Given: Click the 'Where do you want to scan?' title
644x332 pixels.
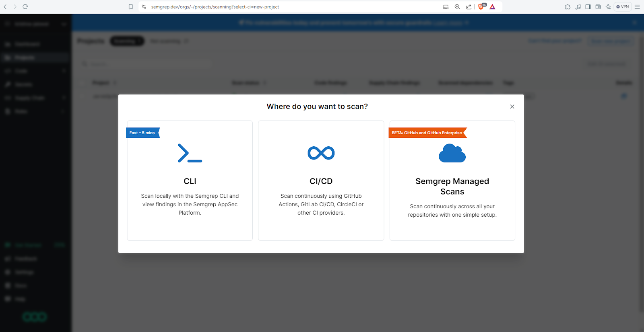Looking at the screenshot, I should [317, 107].
